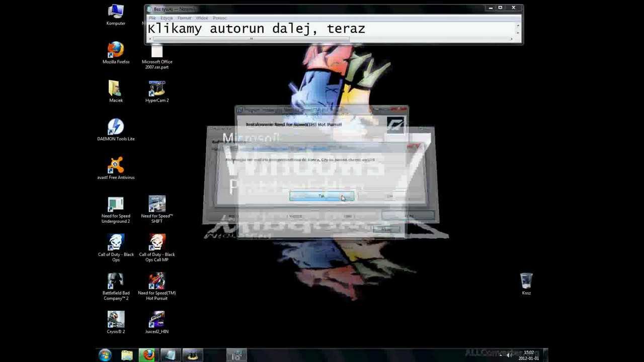Select Need for Speed Underground 2 shortcut
Viewport: 644px width, 362px height.
coord(116,210)
